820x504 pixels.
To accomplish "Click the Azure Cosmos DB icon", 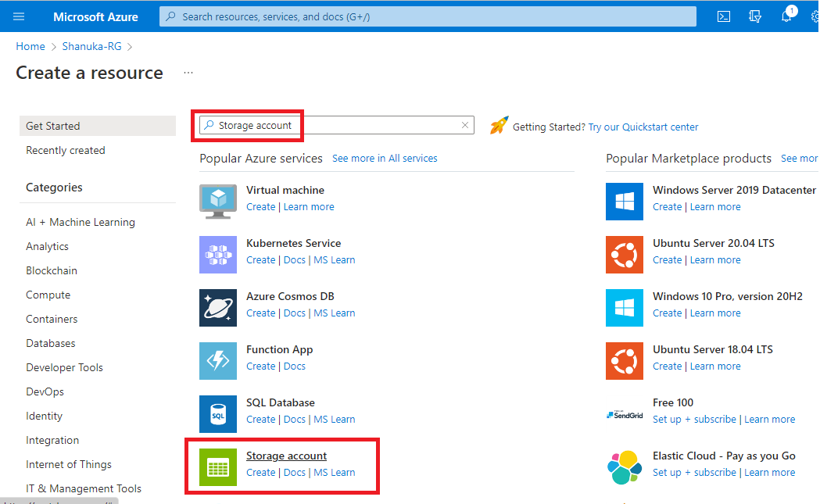I will [218, 308].
